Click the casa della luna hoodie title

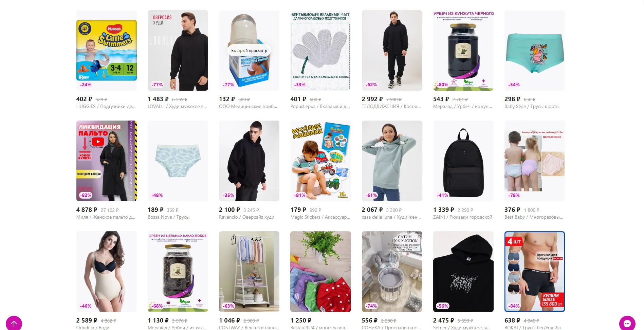(x=391, y=217)
